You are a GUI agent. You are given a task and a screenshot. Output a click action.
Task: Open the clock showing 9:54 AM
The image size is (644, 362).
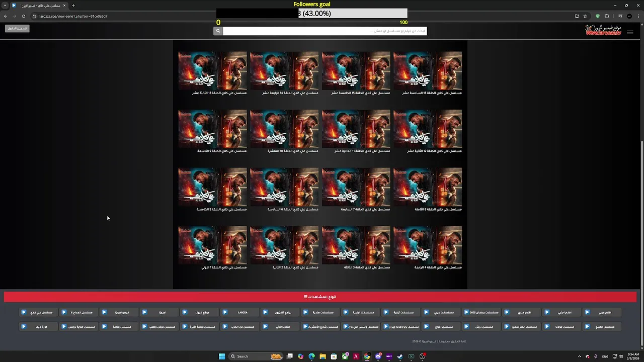pos(633,356)
